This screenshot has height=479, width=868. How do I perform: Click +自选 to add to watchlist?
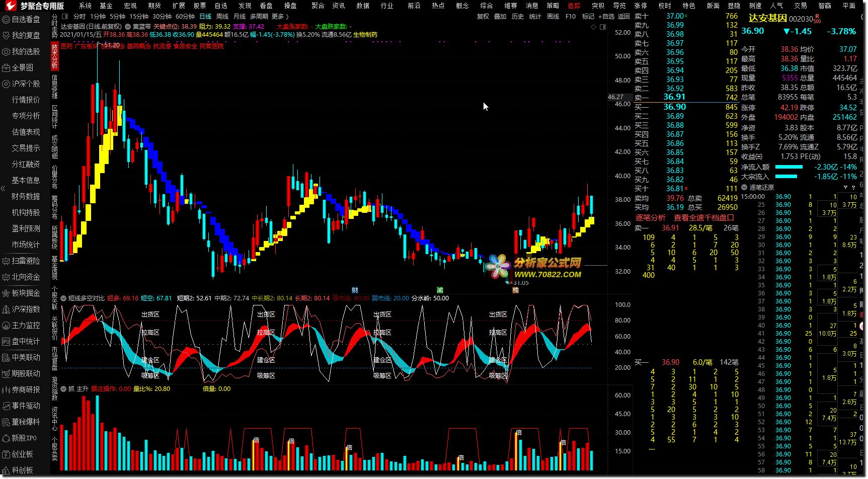(606, 17)
